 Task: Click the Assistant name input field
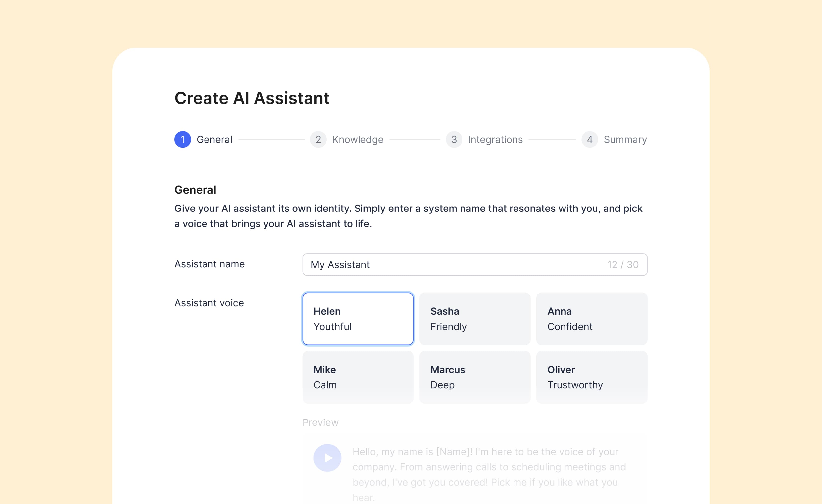(x=450, y=265)
